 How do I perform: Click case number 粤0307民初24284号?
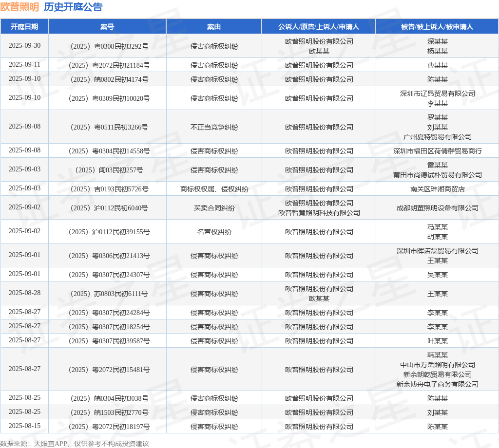[x=109, y=313]
